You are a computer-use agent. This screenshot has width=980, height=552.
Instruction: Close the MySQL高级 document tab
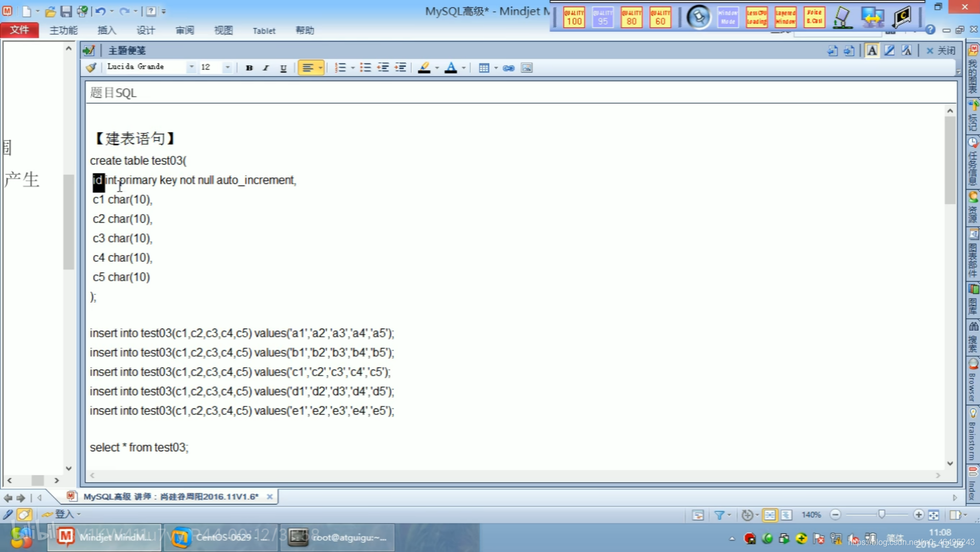pyautogui.click(x=269, y=496)
